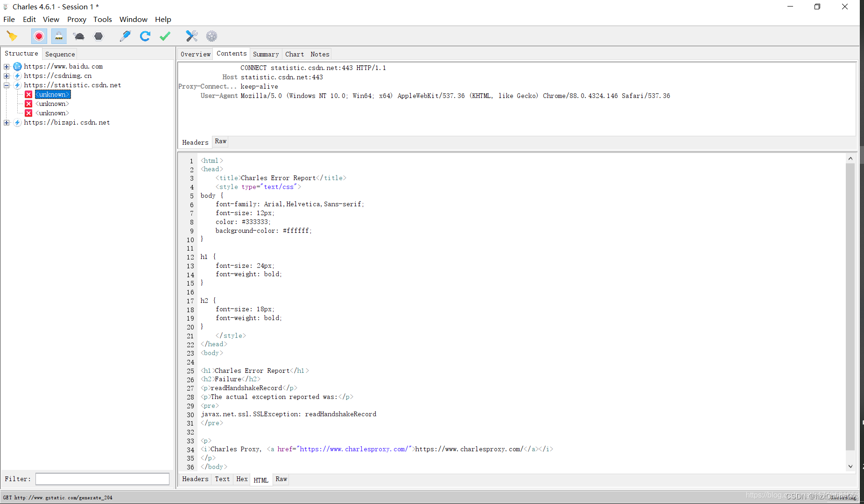The image size is (864, 504).
Task: Select response Text tab
Action: click(222, 479)
